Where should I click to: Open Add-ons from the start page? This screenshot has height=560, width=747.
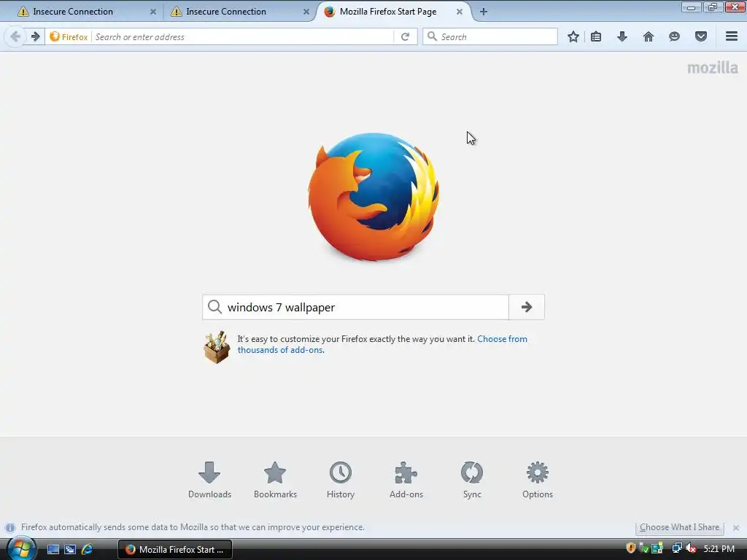point(406,480)
